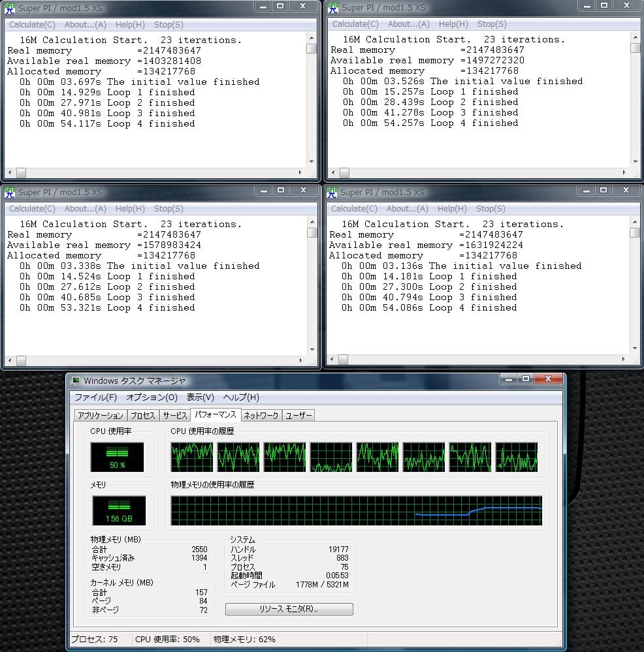Viewport: 644px width, 652px height.
Task: Open オプション(O) menu in Task Manager
Action: [152, 397]
